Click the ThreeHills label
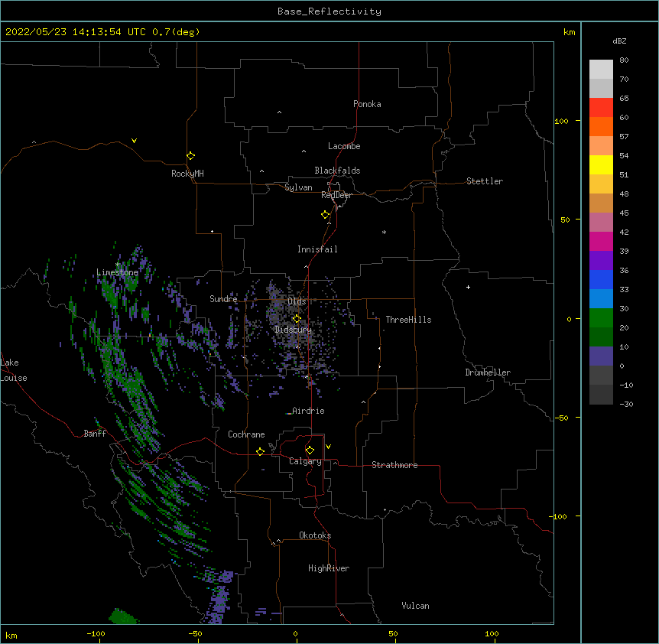 408,320
